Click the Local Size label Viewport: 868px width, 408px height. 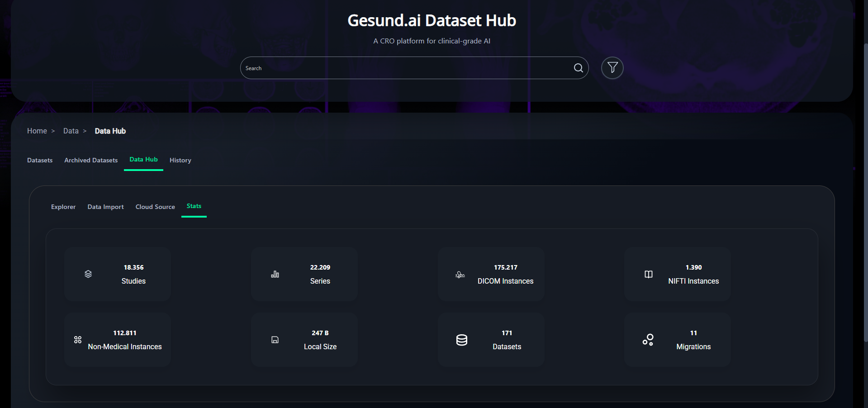click(x=320, y=346)
